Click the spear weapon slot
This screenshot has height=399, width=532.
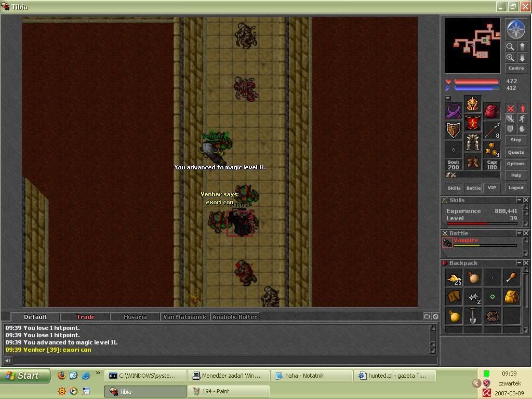pyautogui.click(x=491, y=130)
